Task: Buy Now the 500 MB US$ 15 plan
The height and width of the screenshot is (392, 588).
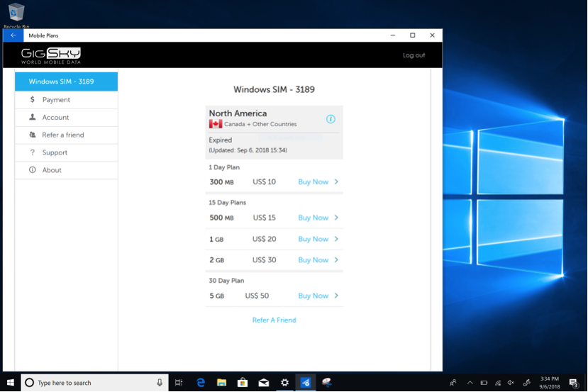Action: [313, 218]
